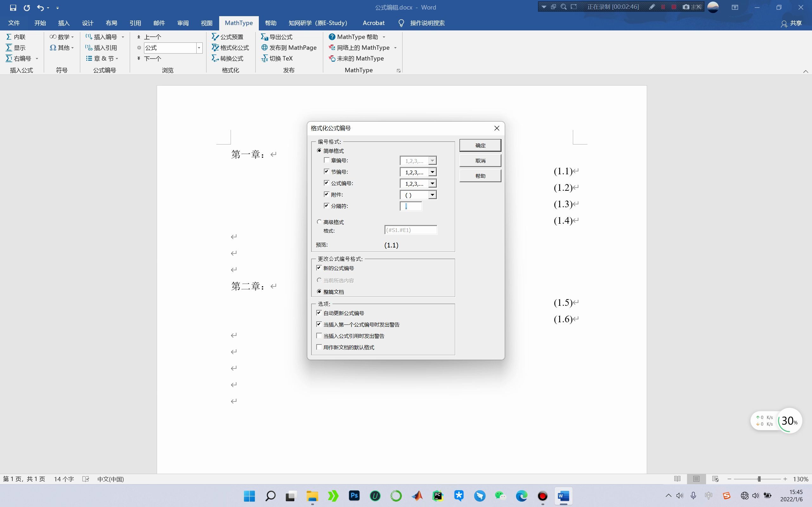
Task: Open the browse (浏览) 公式 combo box
Action: (x=199, y=48)
